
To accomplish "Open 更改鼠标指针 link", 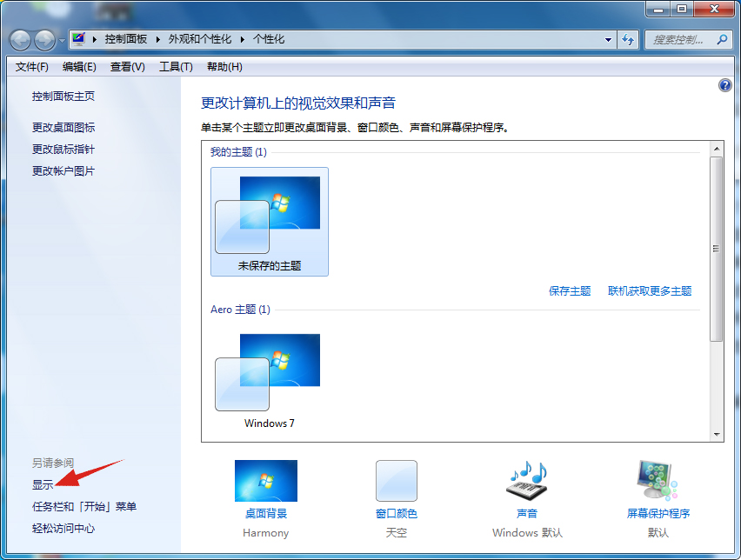I will point(63,150).
